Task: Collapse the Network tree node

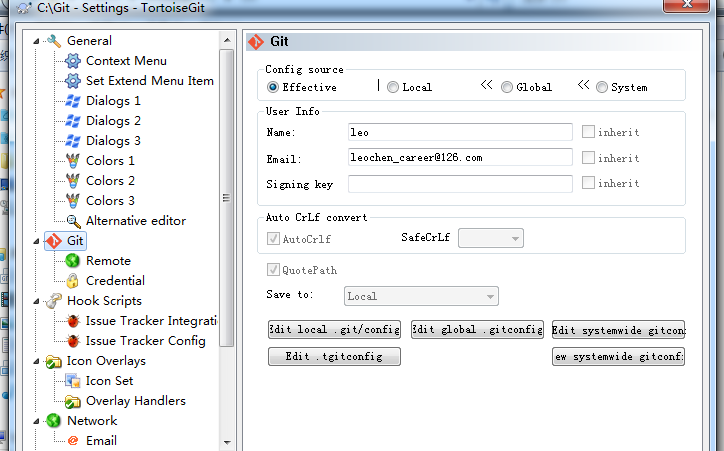Action: pos(36,421)
